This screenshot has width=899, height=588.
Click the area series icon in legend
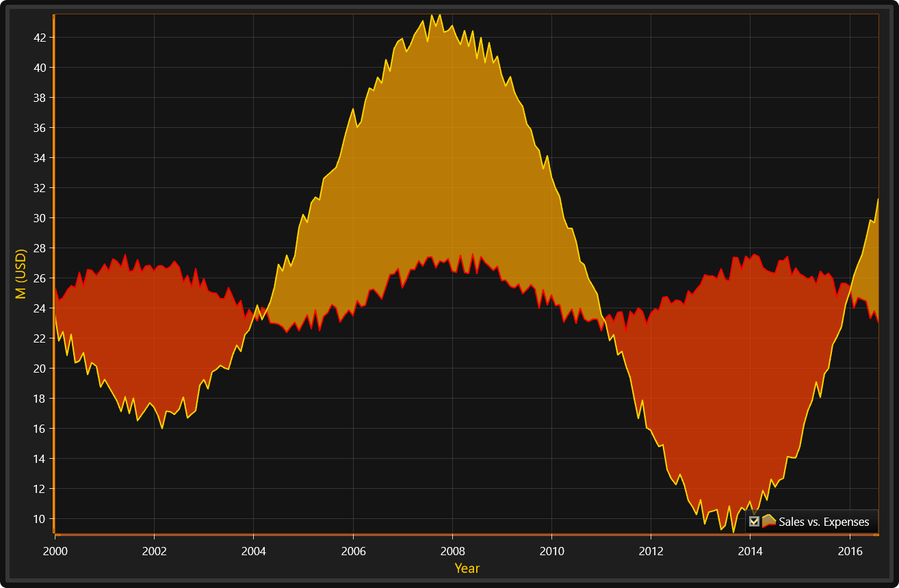(x=769, y=522)
